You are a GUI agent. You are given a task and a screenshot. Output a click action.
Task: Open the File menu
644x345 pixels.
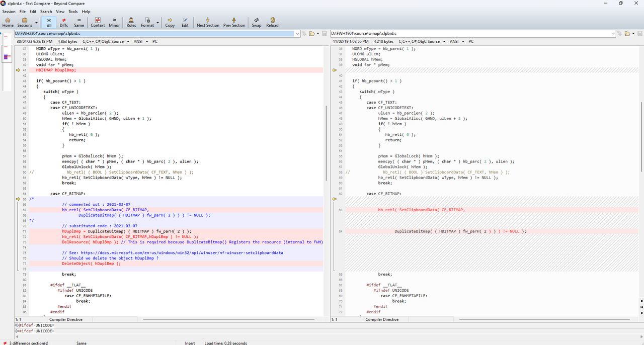(23, 11)
